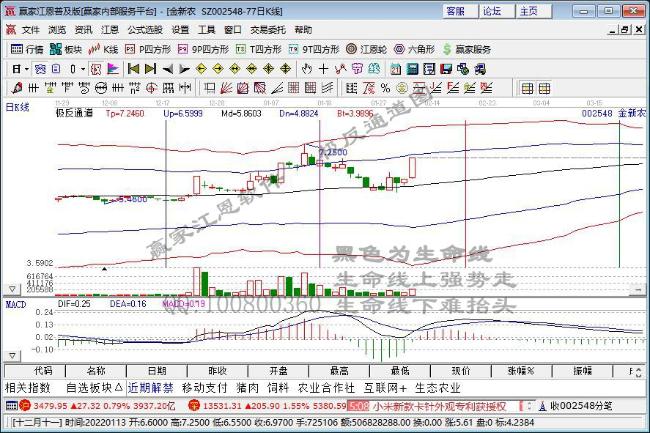Open the 设置 menu
This screenshot has width=650, height=433.
point(180,30)
